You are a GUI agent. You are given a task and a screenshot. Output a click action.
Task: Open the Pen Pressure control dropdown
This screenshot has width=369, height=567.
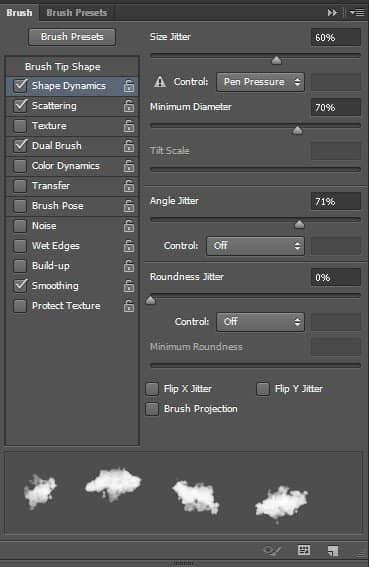[x=260, y=82]
